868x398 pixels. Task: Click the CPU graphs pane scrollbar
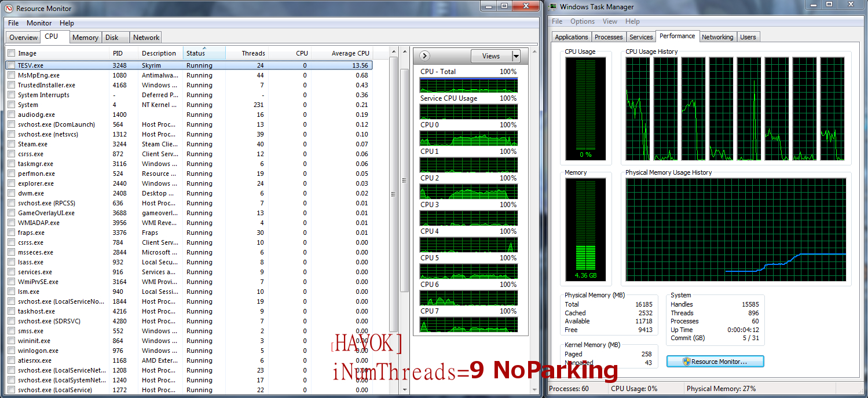(533, 222)
